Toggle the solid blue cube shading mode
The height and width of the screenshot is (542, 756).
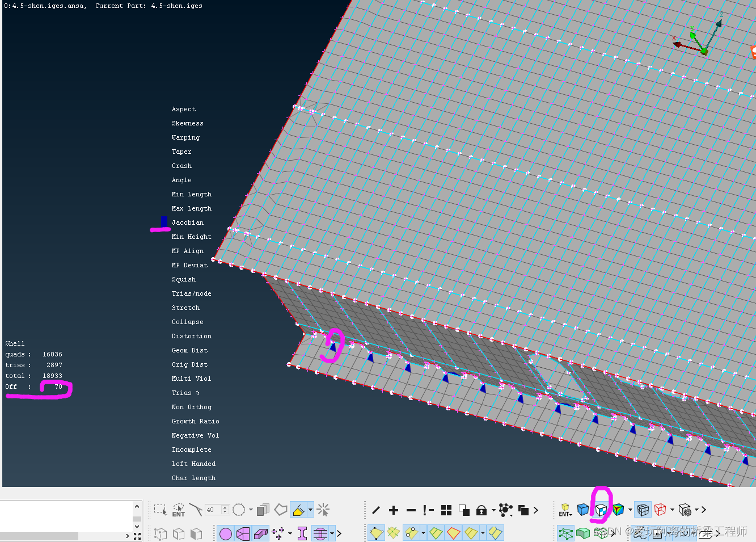pyautogui.click(x=583, y=510)
